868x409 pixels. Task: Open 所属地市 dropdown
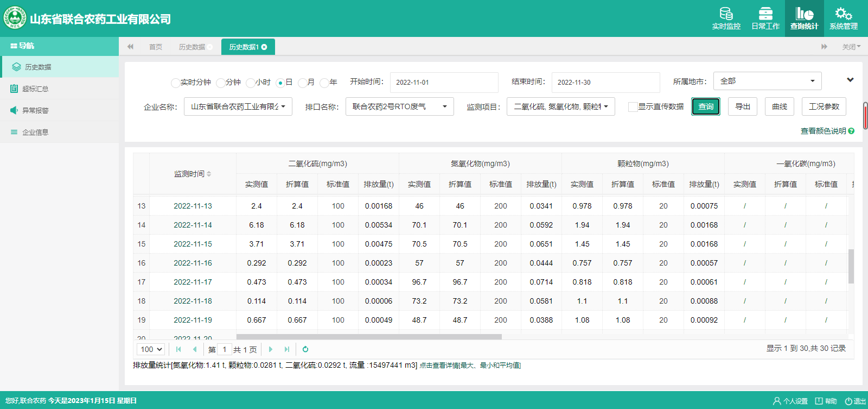coord(767,81)
